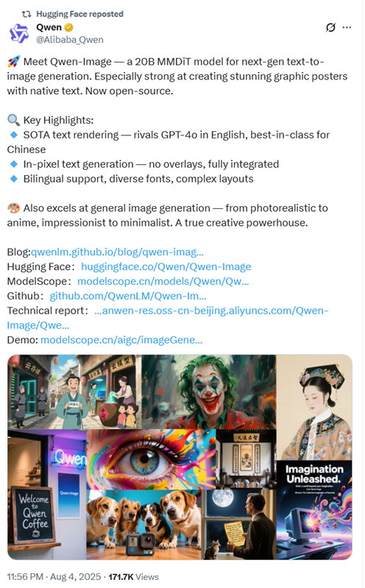Screen dimensions: 365x588
Task: Click the Imagination Unleashed poster image
Action: pos(314,510)
